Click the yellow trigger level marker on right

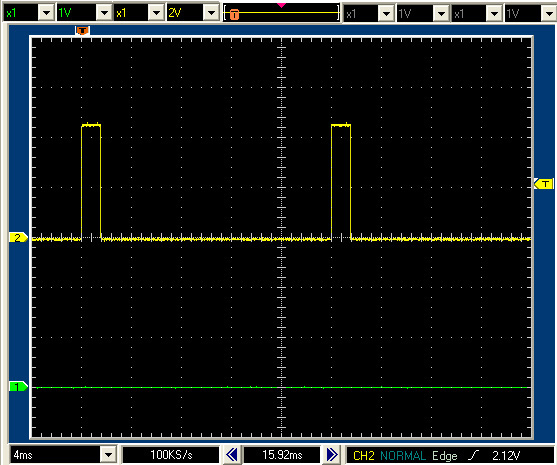click(544, 184)
